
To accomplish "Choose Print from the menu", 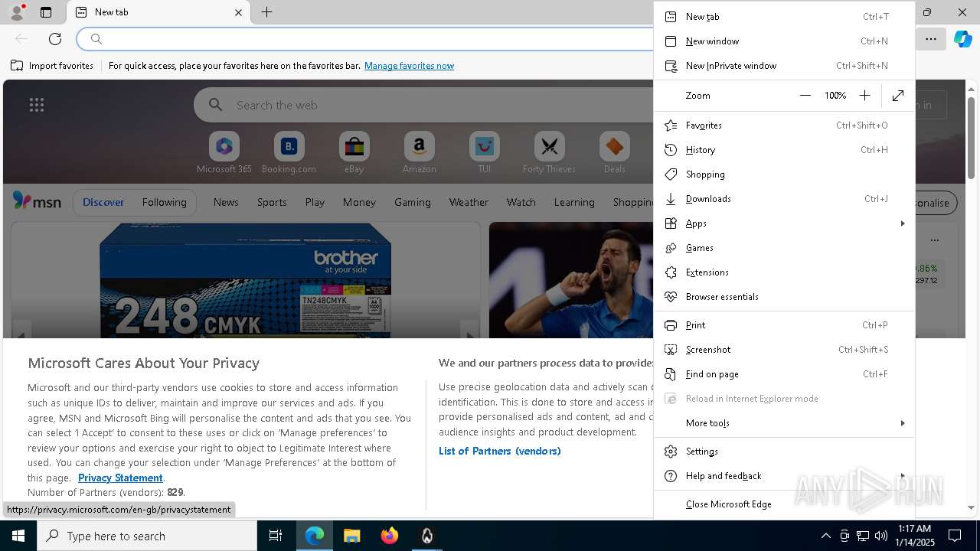I will [785, 325].
